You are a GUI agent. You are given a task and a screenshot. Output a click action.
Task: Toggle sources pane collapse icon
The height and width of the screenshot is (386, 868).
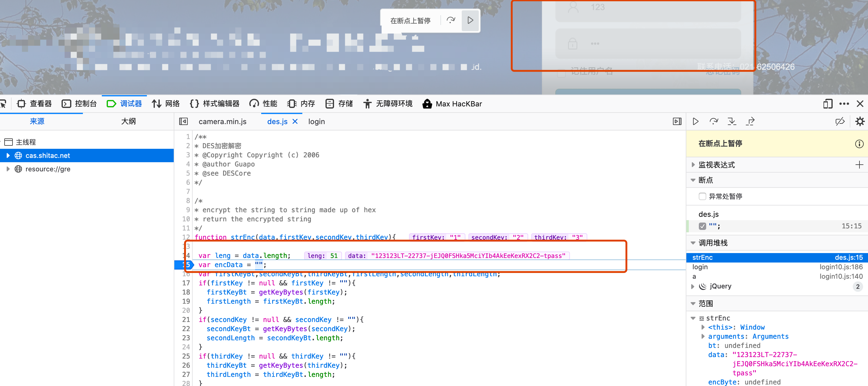pyautogui.click(x=183, y=121)
